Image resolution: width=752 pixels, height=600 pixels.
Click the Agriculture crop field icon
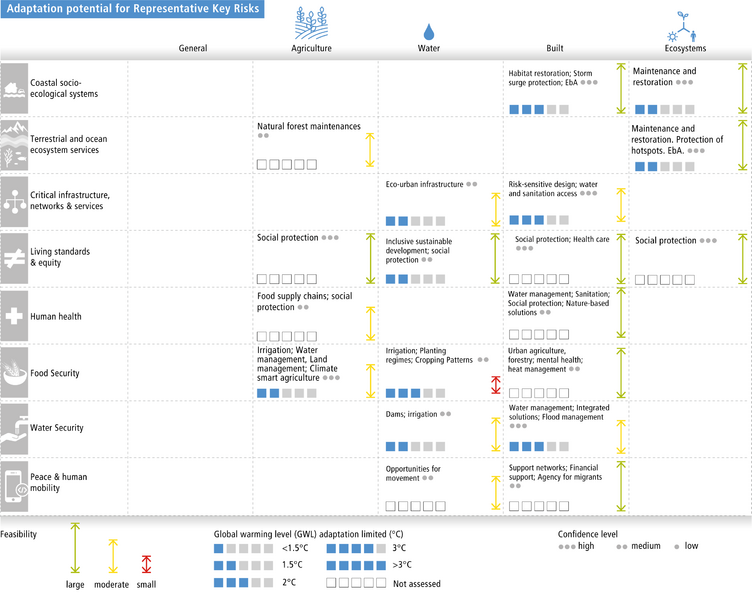point(311,23)
